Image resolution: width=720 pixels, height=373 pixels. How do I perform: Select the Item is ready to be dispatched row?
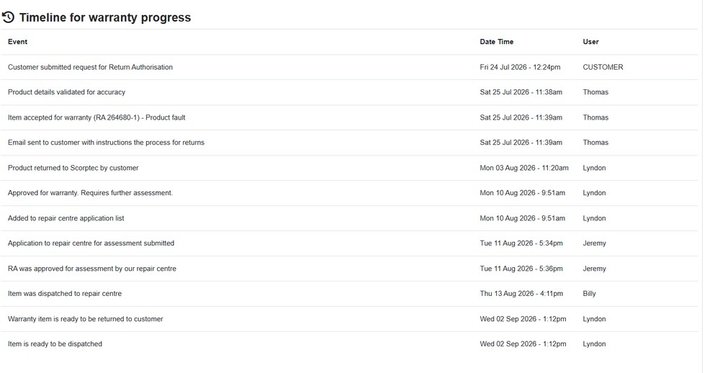pos(349,344)
